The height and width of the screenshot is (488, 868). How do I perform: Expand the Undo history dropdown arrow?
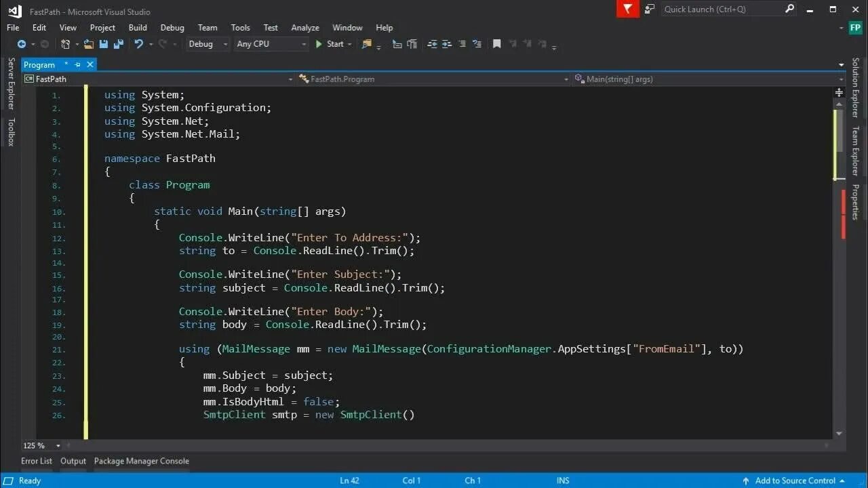click(151, 44)
